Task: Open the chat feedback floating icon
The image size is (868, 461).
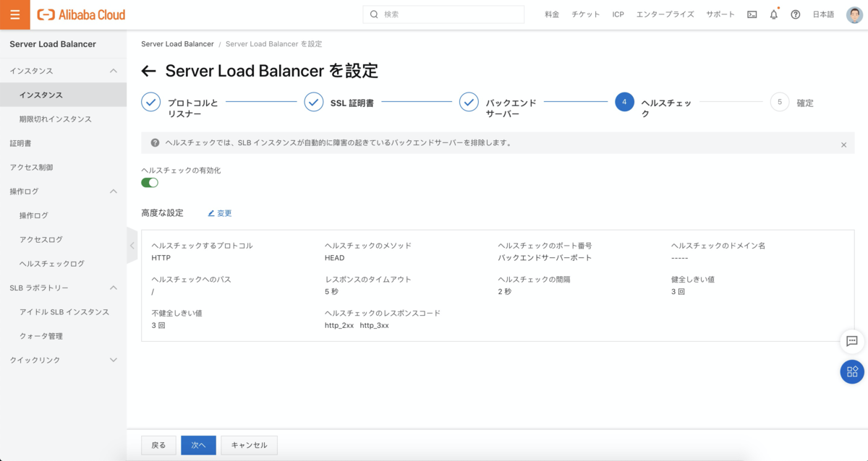Action: coord(852,341)
